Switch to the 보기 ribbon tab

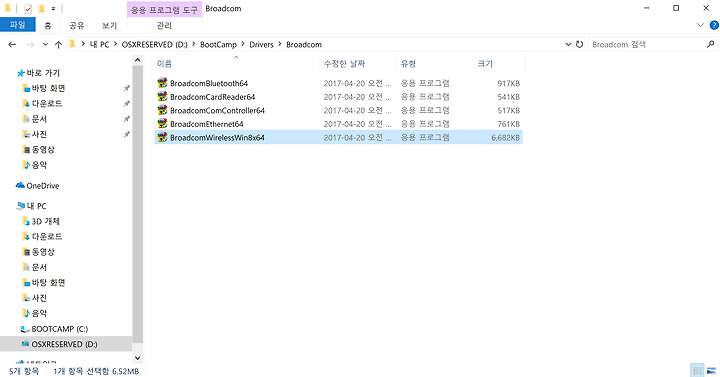click(x=109, y=25)
